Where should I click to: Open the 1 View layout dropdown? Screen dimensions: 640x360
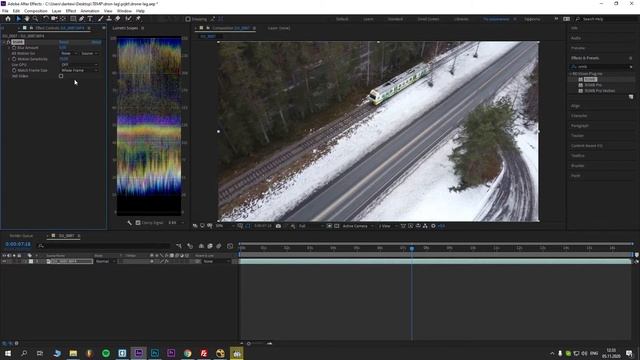(x=387, y=226)
